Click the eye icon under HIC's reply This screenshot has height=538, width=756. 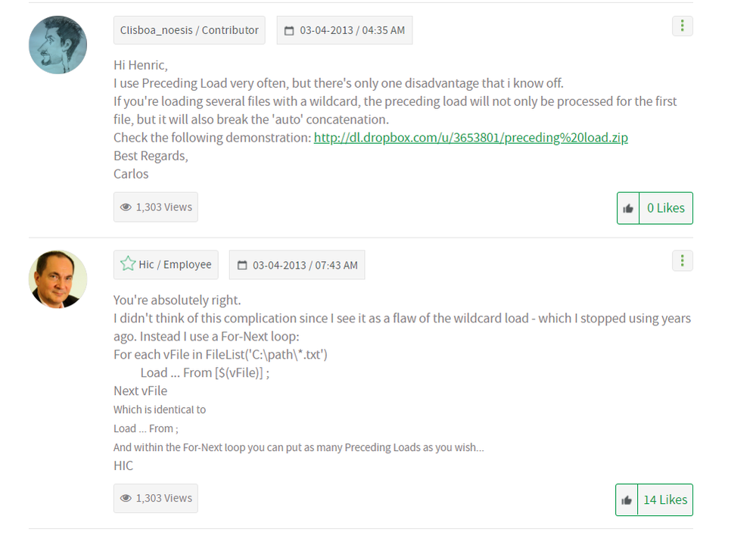(126, 499)
